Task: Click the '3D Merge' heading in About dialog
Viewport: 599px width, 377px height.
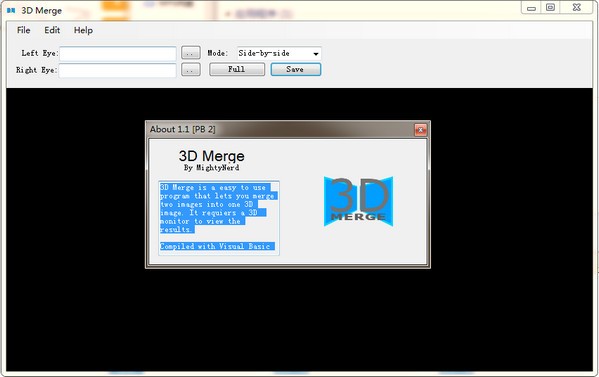Action: tap(211, 156)
